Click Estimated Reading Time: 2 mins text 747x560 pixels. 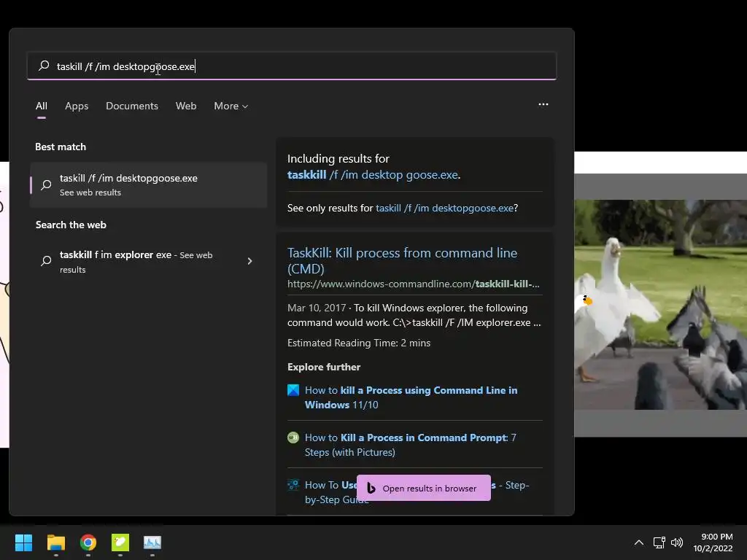[x=359, y=343]
